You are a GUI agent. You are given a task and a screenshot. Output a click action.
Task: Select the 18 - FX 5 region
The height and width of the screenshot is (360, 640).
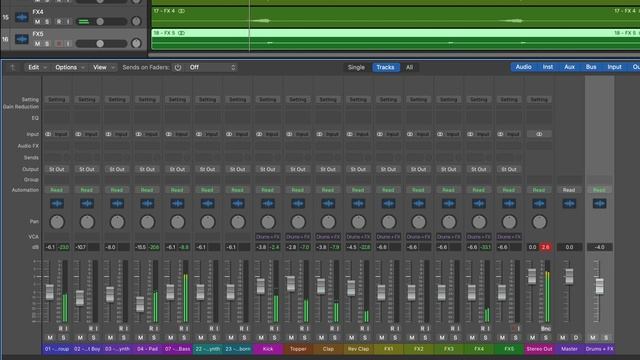coord(395,40)
